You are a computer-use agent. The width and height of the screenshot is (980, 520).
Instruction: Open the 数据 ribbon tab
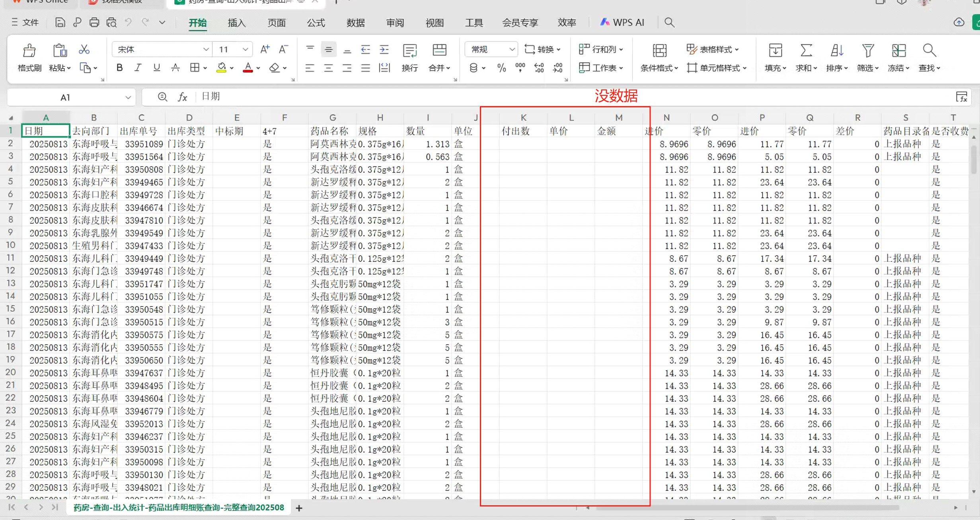tap(355, 23)
